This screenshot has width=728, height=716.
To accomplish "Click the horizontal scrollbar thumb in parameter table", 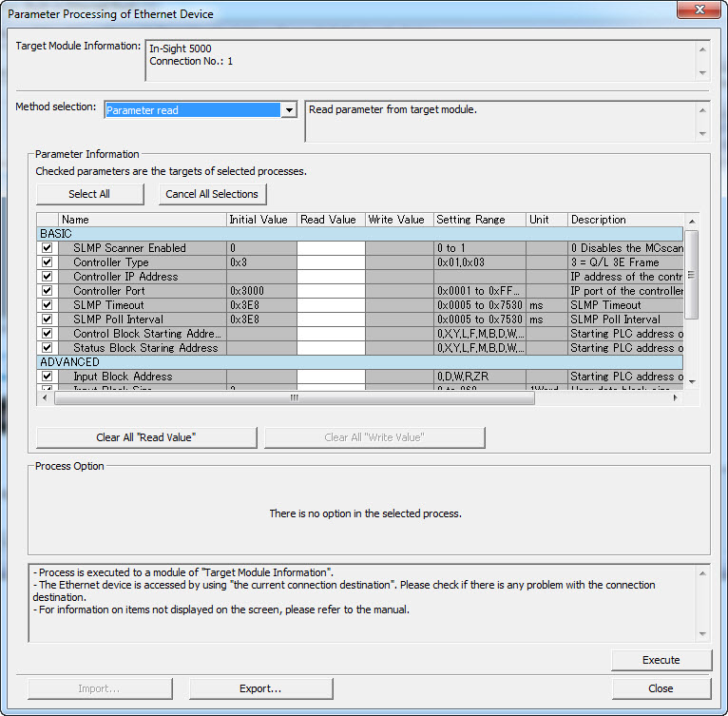I will pyautogui.click(x=293, y=398).
